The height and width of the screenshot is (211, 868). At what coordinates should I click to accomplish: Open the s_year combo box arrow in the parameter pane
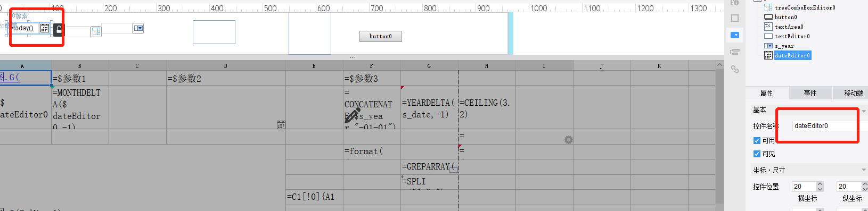coord(138,28)
